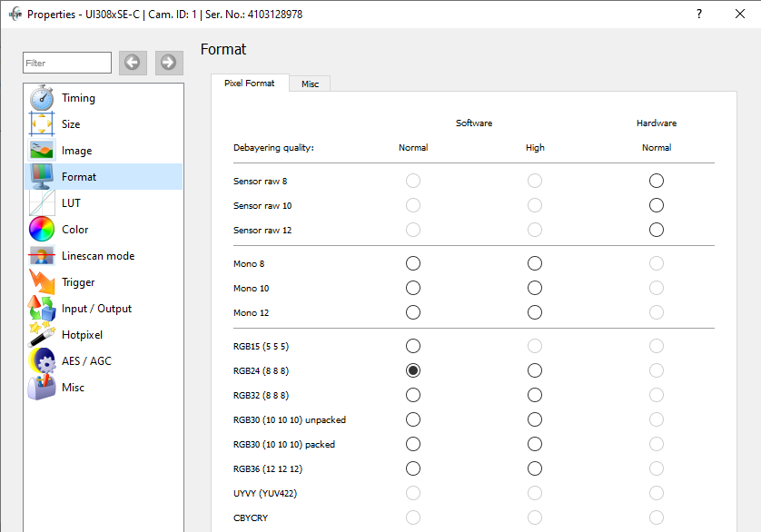Click the 'Hardware' column heading
The width and height of the screenshot is (761, 532).
pyautogui.click(x=657, y=123)
